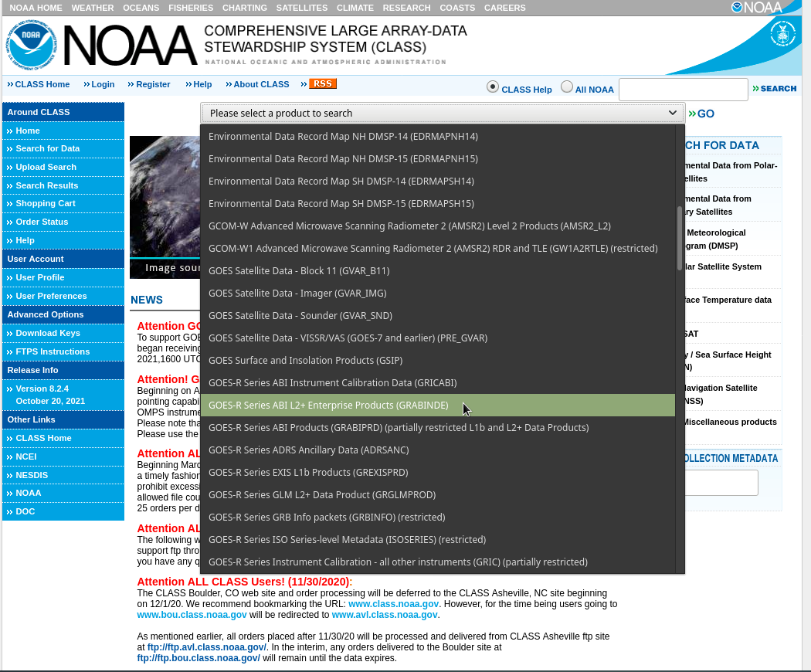Follow the www.avl.class.noaa.gov link
The height and width of the screenshot is (672, 811).
click(385, 615)
